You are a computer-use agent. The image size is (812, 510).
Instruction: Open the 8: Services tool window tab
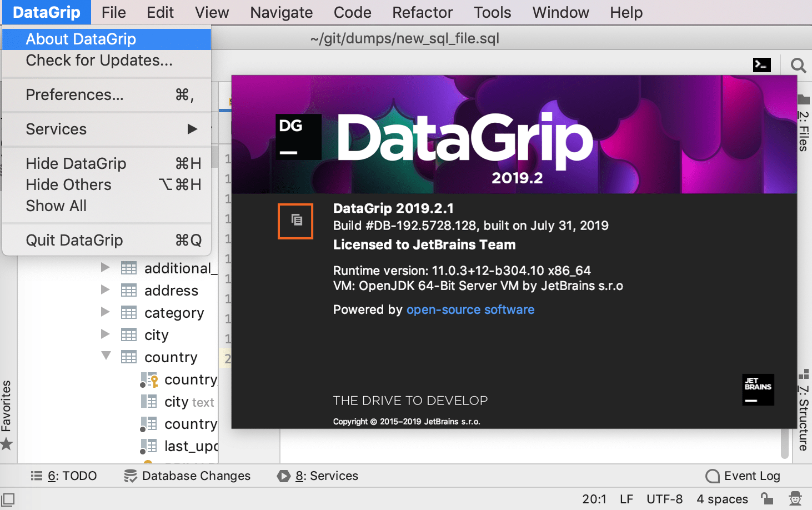[318, 476]
